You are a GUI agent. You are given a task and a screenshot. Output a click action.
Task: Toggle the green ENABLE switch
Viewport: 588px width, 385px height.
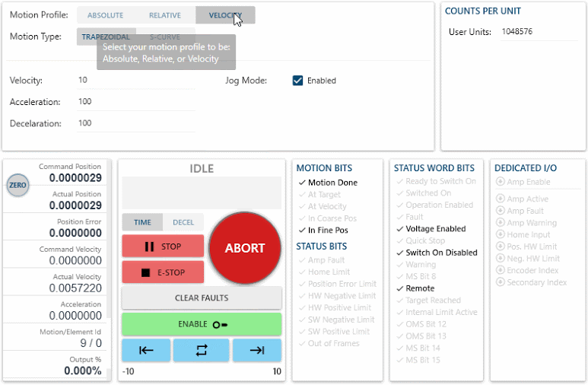tap(202, 324)
